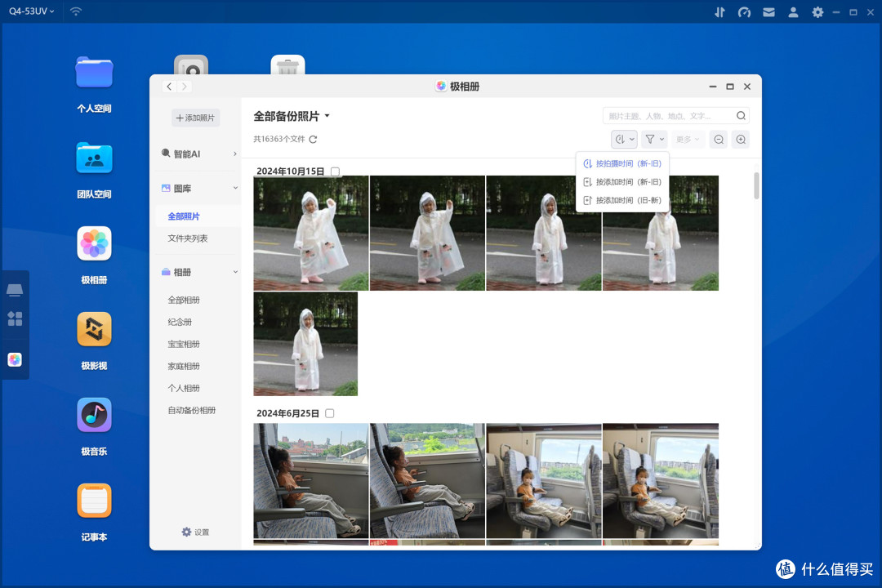Image resolution: width=882 pixels, height=588 pixels.
Task: Open the disk icon behind the window
Action: [x=191, y=65]
